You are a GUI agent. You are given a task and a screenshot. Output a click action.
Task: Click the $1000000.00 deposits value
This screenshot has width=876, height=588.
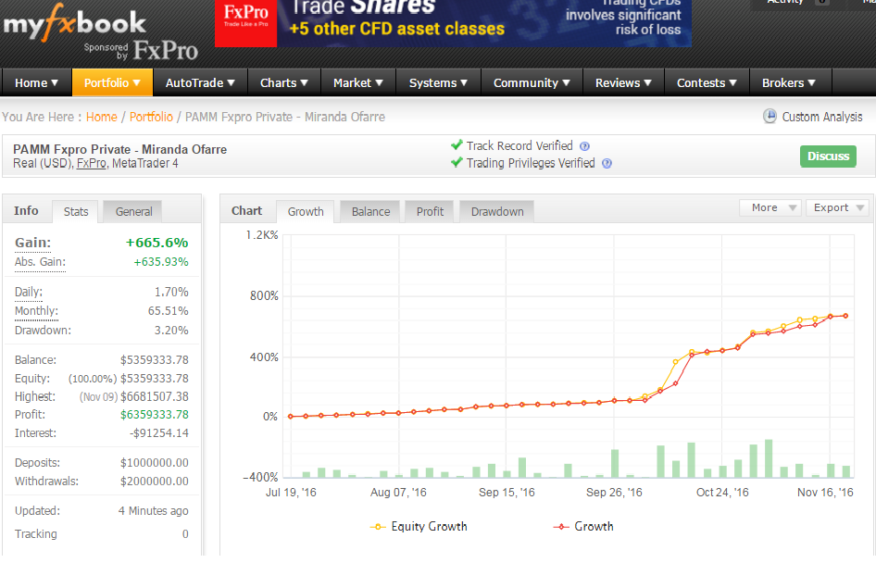(155, 462)
